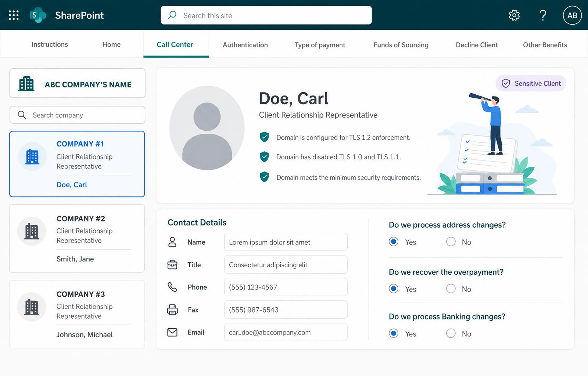Open the Home tab
The width and height of the screenshot is (588, 376).
[111, 44]
